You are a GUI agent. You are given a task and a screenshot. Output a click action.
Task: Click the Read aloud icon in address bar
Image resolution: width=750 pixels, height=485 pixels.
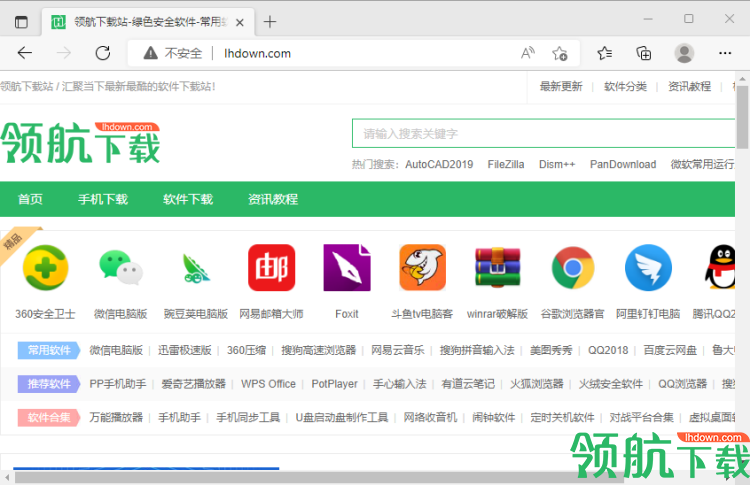528,53
